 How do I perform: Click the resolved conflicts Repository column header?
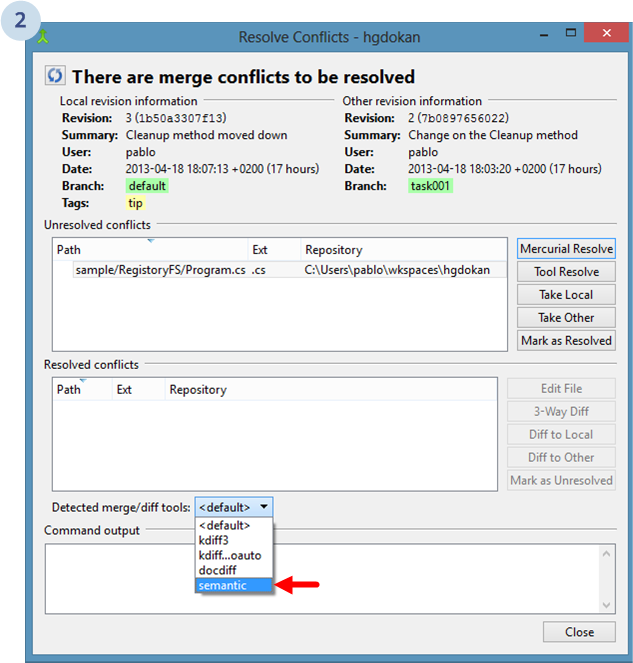(x=331, y=389)
